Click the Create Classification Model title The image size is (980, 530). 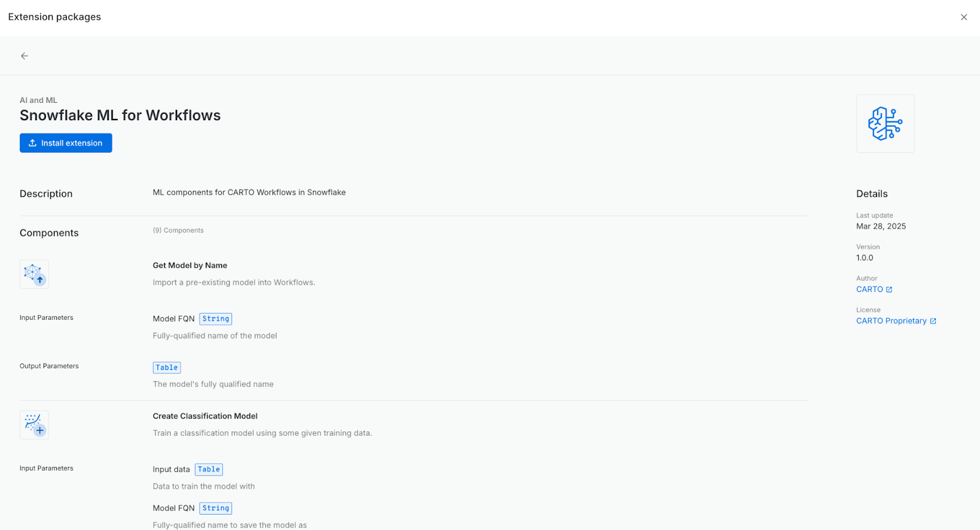point(205,416)
